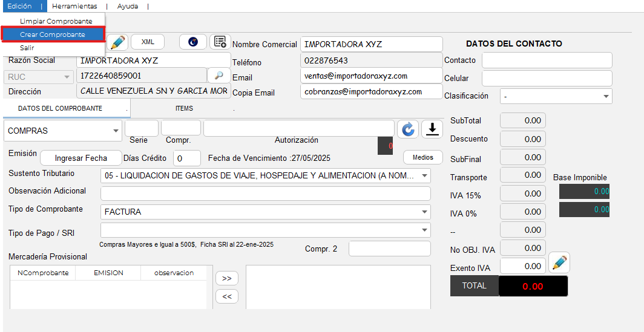Image resolution: width=644 pixels, height=332 pixels.
Task: Click the pencil icon next to Exento IVA
Action: 559,263
